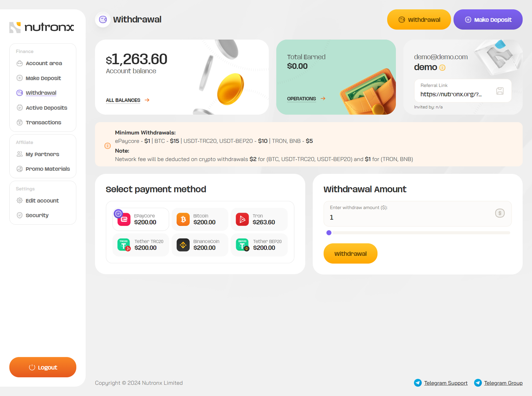
Task: Select Bitcoin payment method
Action: (x=200, y=219)
